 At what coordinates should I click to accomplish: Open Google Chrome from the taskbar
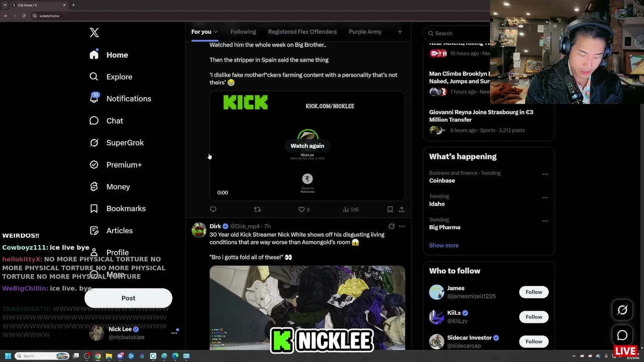pyautogui.click(x=98, y=356)
